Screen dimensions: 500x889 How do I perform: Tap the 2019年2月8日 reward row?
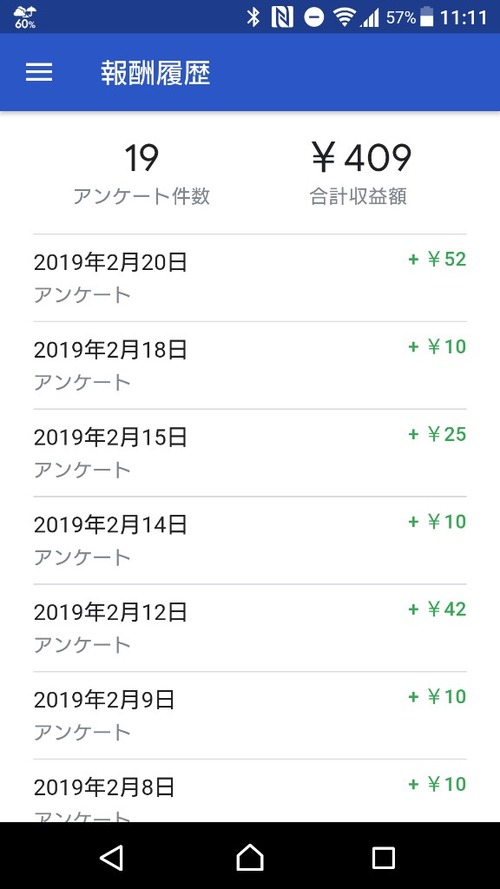pyautogui.click(x=250, y=791)
